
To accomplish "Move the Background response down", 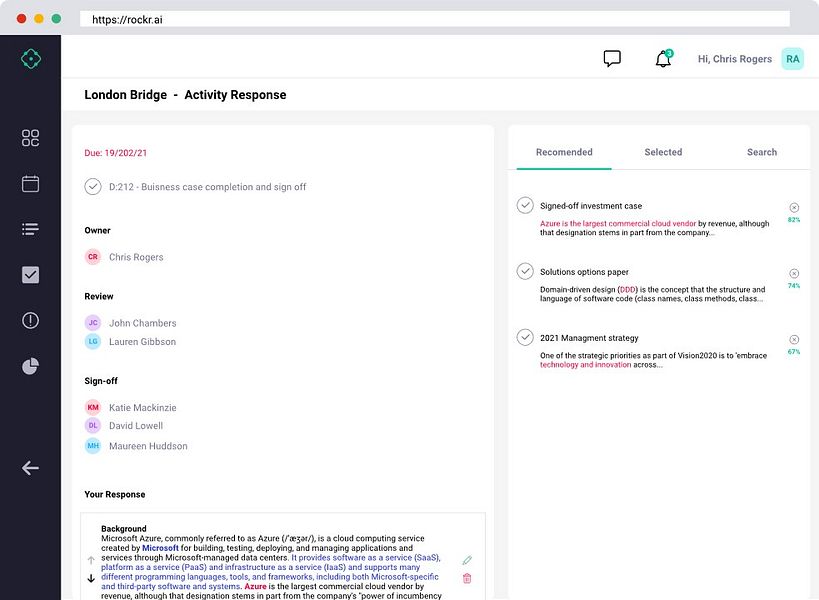I will point(91,578).
